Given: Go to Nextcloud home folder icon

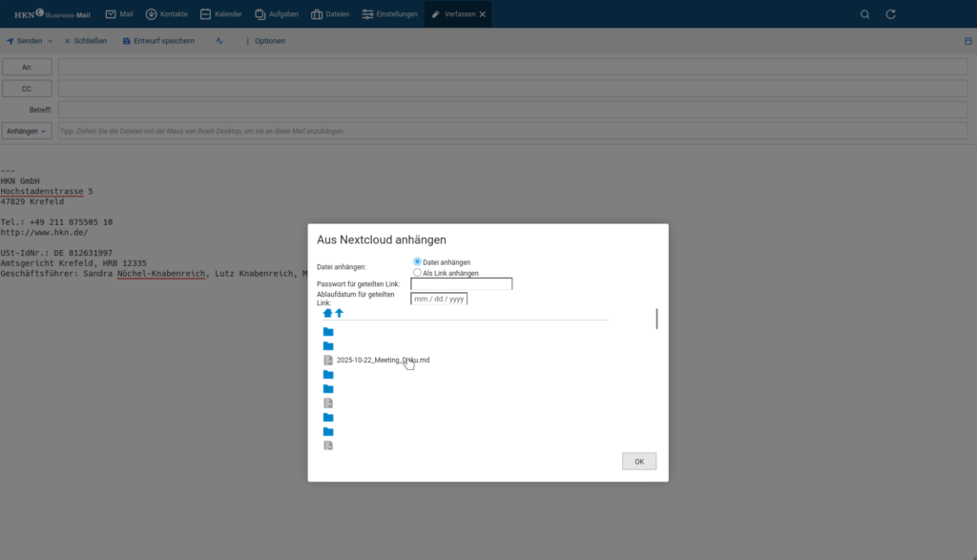Looking at the screenshot, I should pos(328,313).
